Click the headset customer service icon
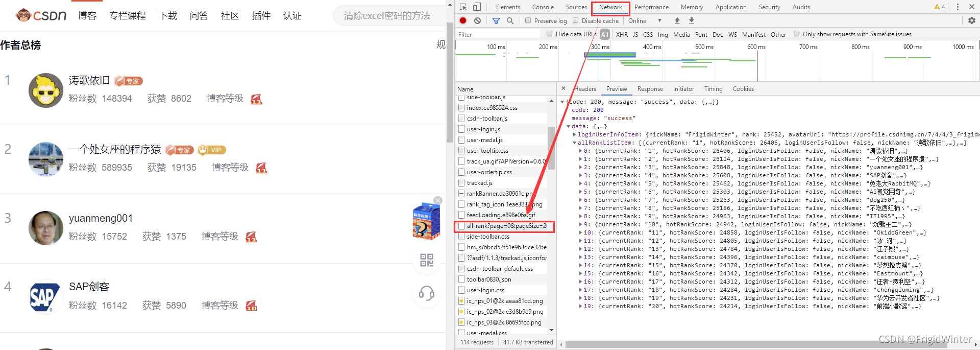 coord(427,293)
